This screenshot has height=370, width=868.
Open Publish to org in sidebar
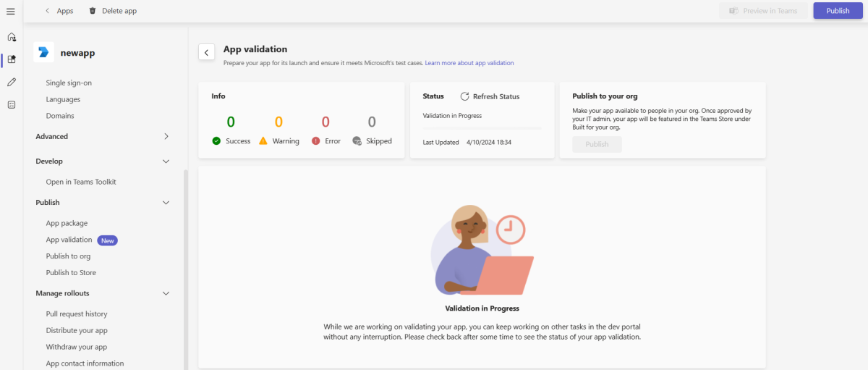pyautogui.click(x=68, y=256)
